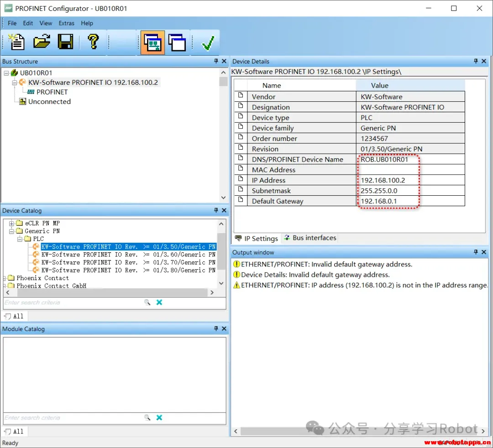Click the UB010R01 project root icon
Viewport: 493px width, 448px height.
click(14, 73)
